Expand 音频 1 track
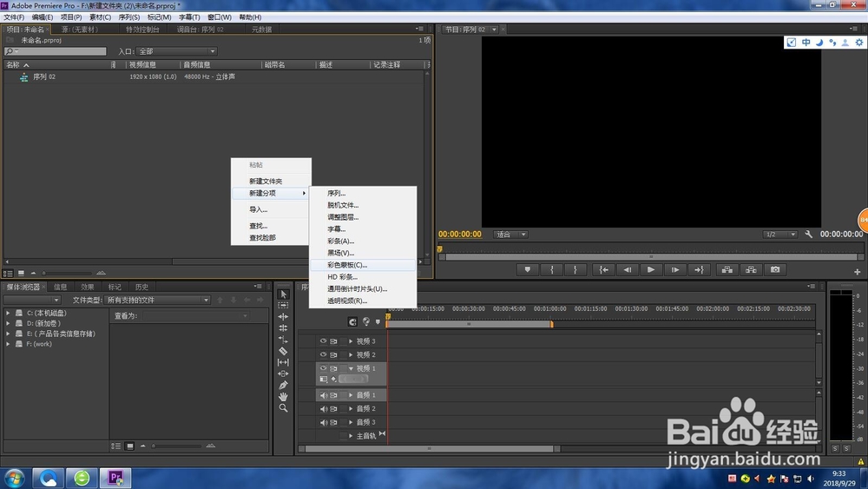868x489 pixels. [351, 395]
